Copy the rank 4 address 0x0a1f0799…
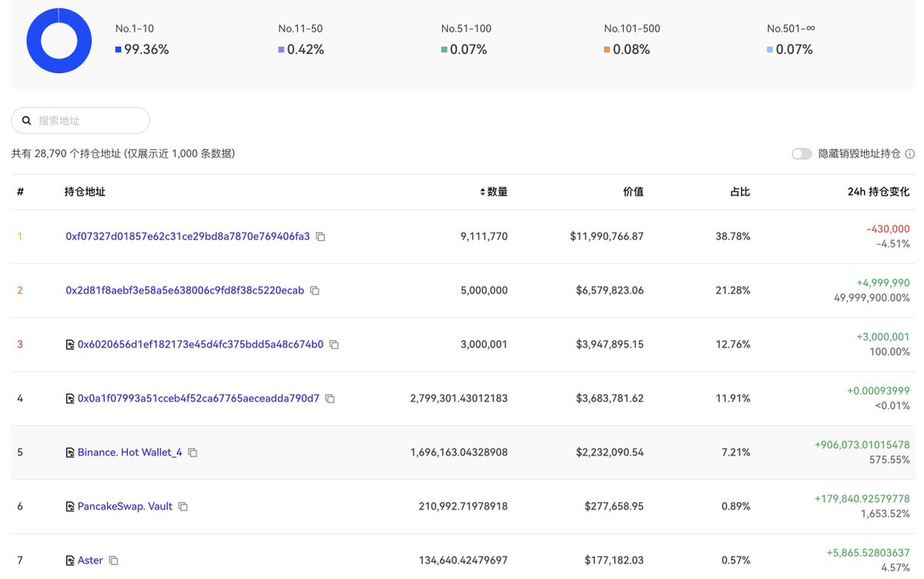 330,399
